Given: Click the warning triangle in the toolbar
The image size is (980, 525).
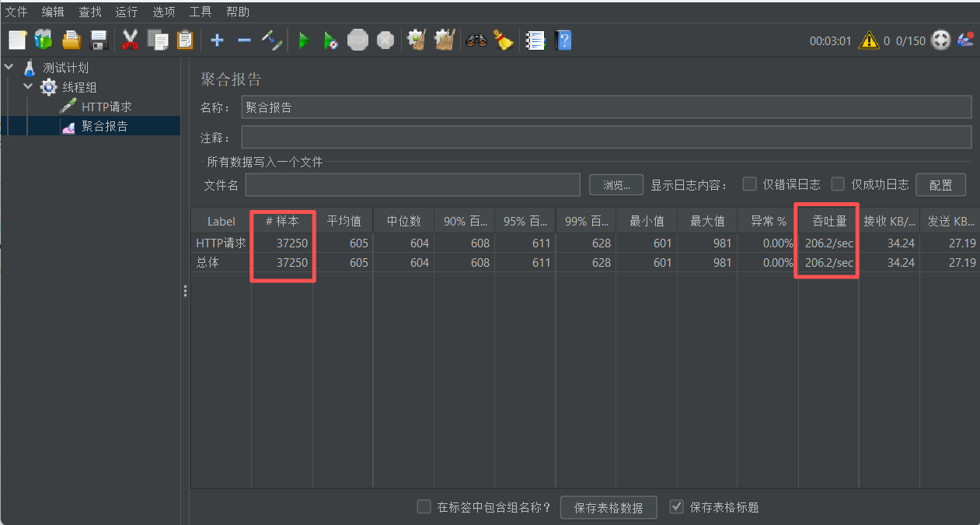Looking at the screenshot, I should coord(869,40).
